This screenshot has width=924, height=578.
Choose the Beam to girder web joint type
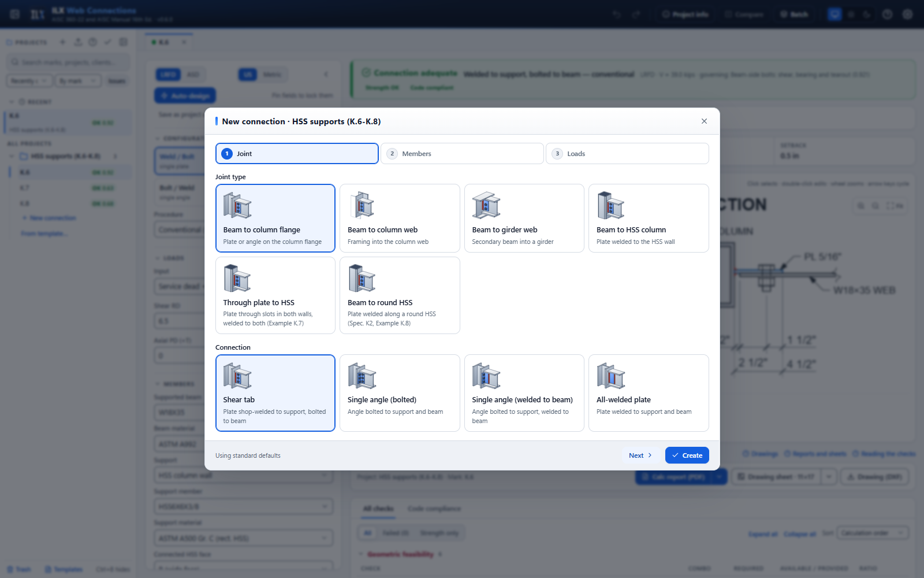(524, 218)
